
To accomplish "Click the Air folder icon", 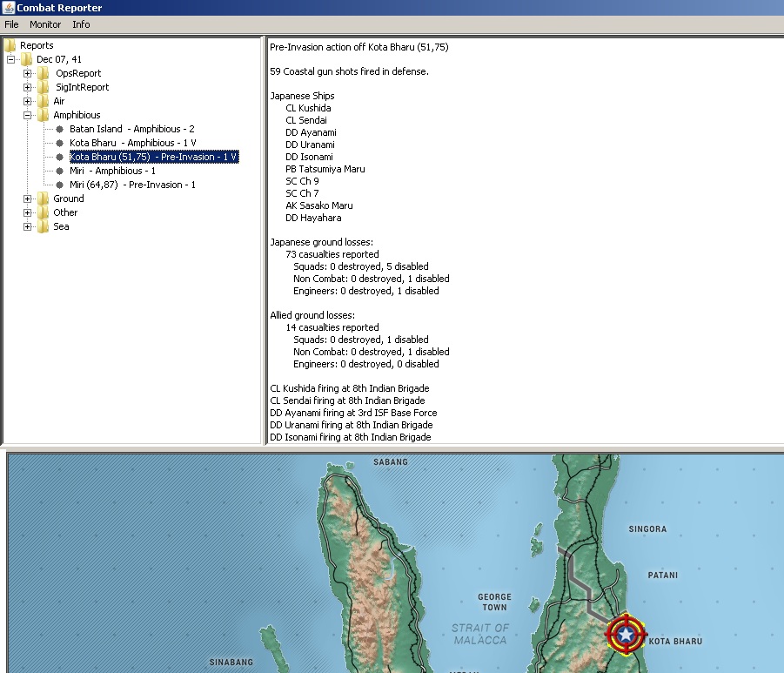I will tap(44, 101).
